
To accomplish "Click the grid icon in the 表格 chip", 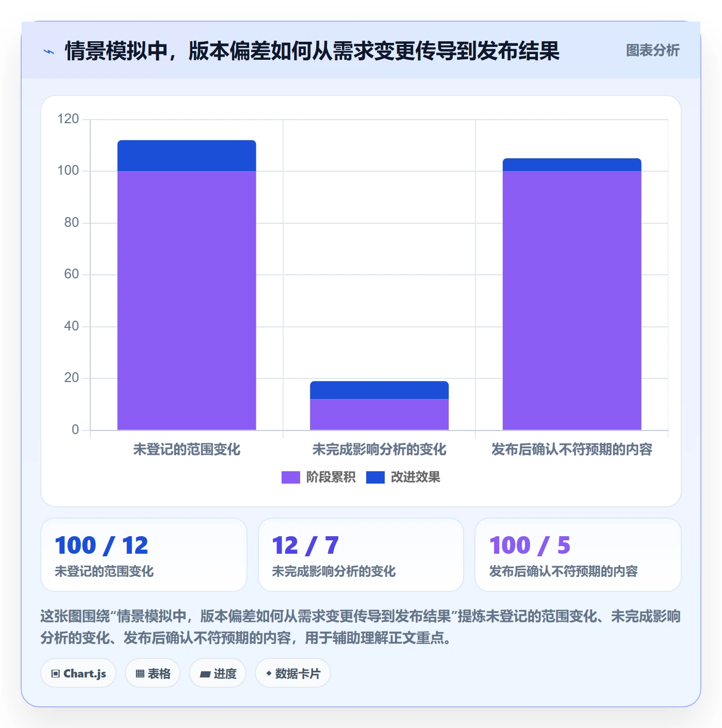I will pyautogui.click(x=140, y=674).
